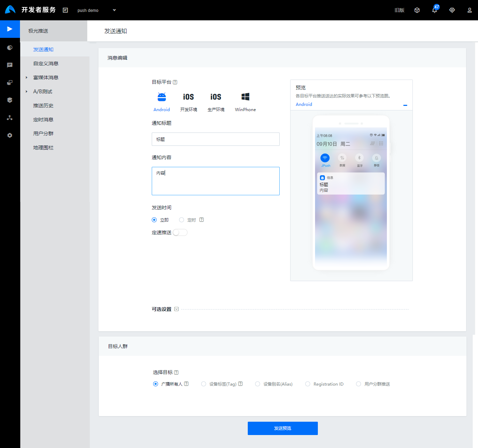Select Android as target platform
The width and height of the screenshot is (478, 448).
[162, 102]
